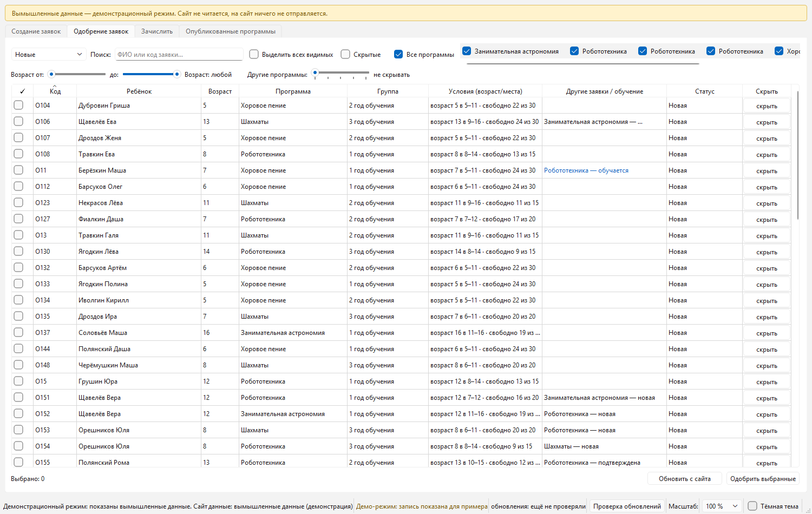812x514 pixels.
Task: Click the vertical scrollbar of the applications table
Action: [798, 155]
